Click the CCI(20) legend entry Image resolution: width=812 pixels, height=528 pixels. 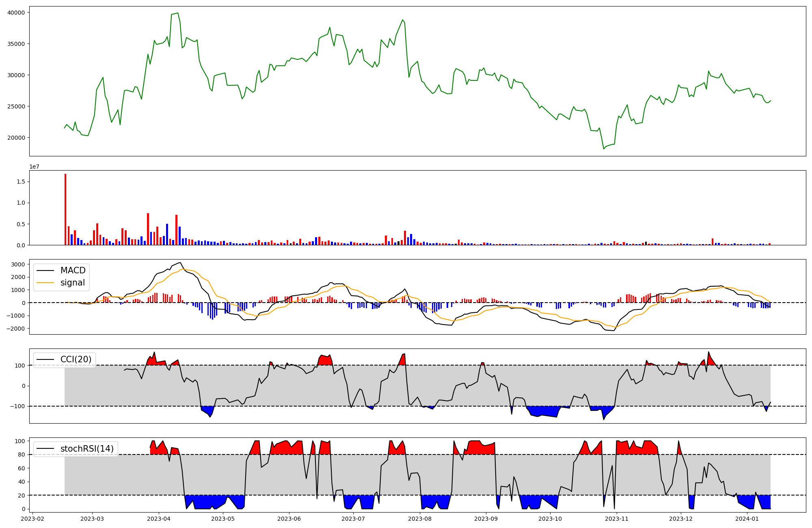(x=76, y=359)
